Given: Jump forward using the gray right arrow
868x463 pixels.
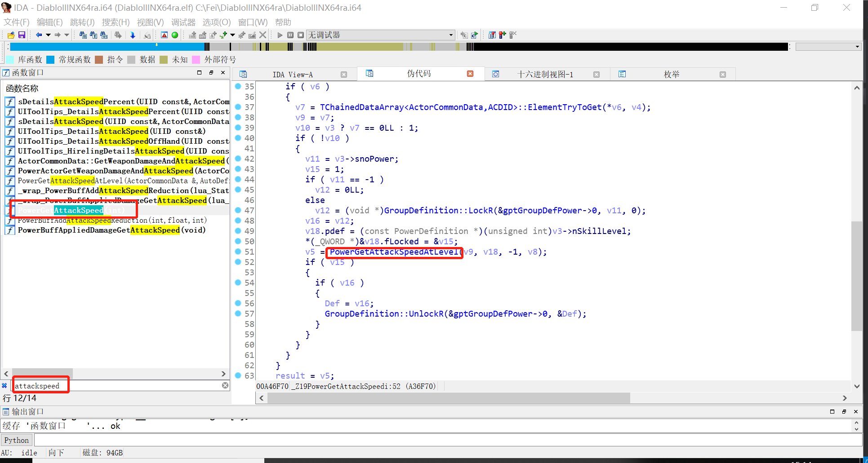Looking at the screenshot, I should (58, 35).
